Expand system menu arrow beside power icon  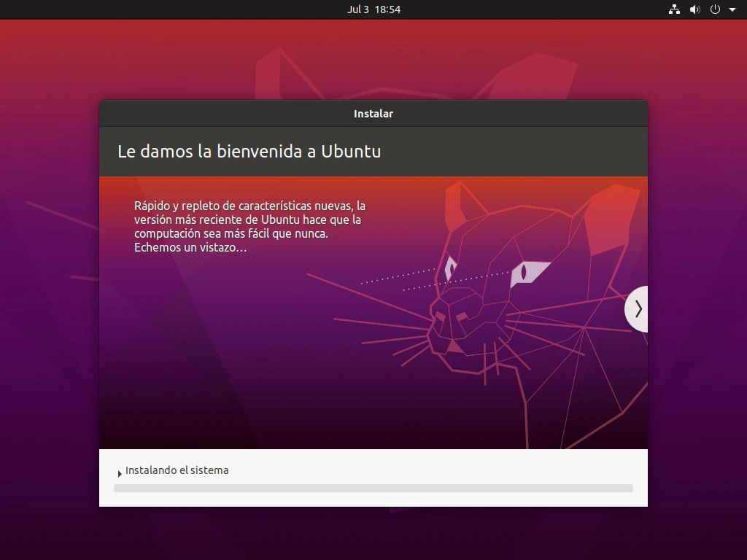tap(732, 10)
